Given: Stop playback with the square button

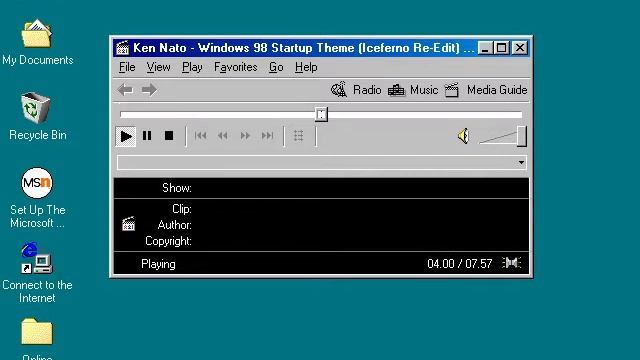Looking at the screenshot, I should pyautogui.click(x=169, y=136).
